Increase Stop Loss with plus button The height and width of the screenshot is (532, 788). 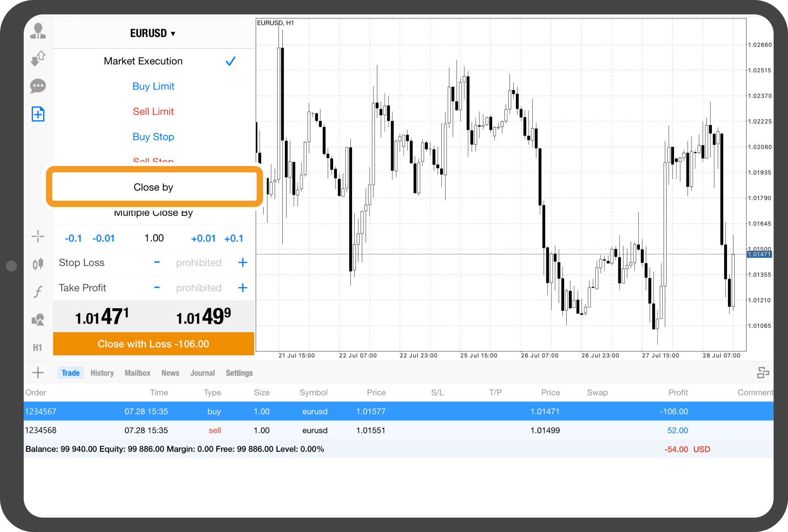point(242,263)
